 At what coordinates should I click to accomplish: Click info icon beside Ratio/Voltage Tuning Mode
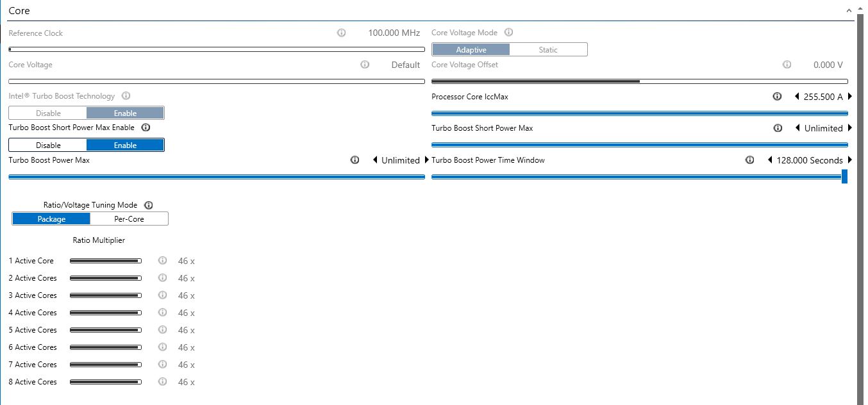149,205
